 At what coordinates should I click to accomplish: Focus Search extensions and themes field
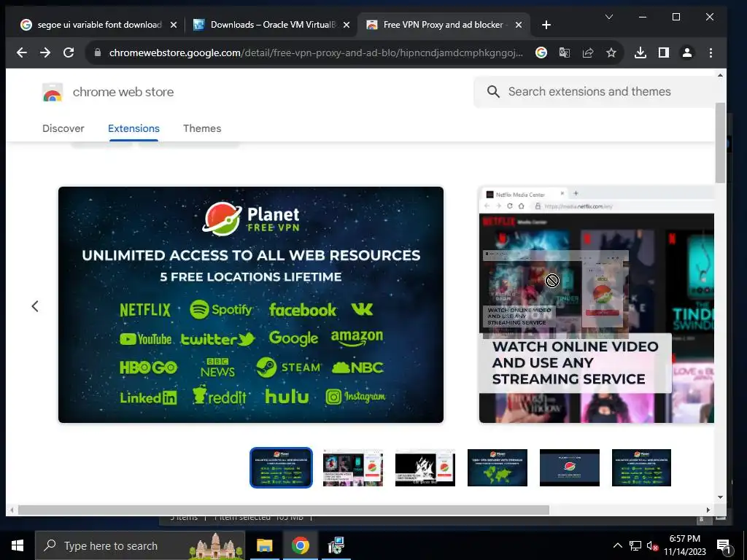coord(595,91)
